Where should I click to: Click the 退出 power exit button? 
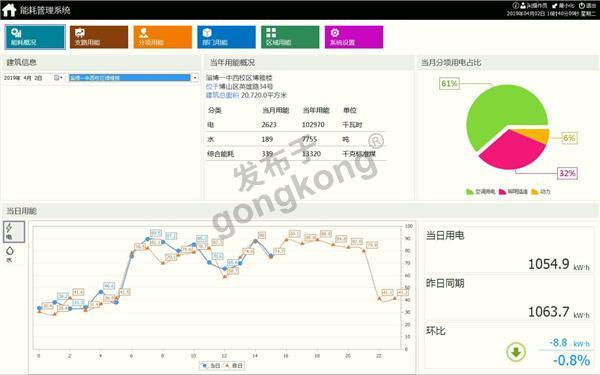coord(587,5)
